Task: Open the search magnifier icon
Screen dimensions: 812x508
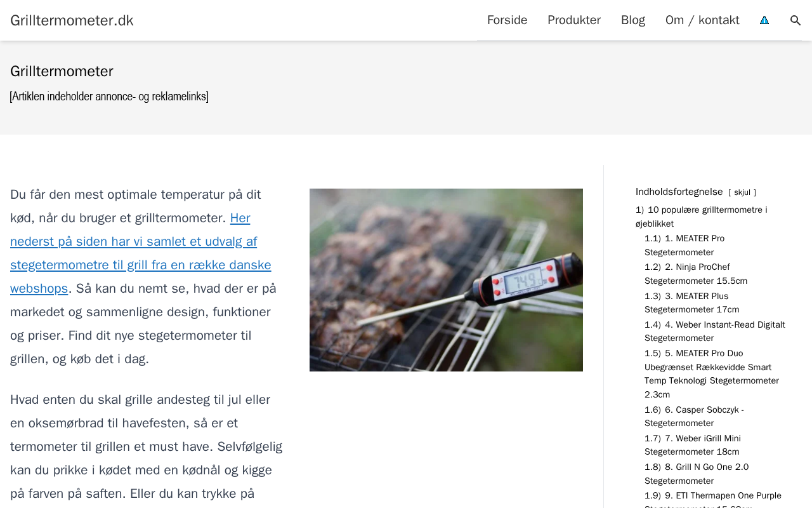Action: [x=796, y=20]
